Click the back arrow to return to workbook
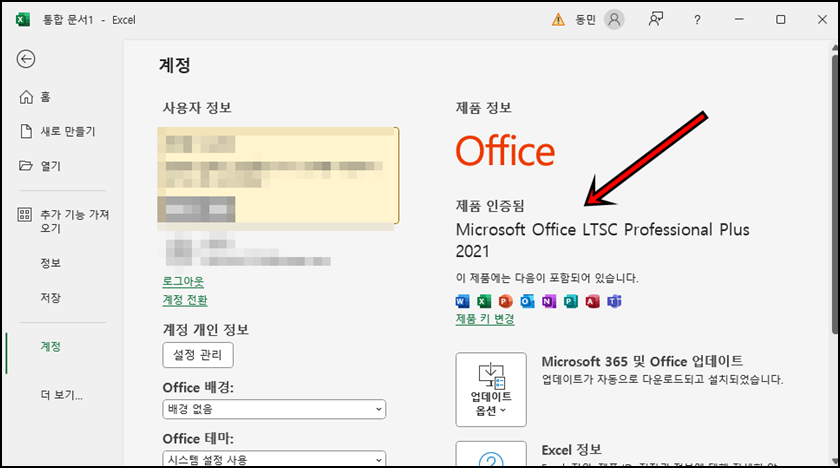840x468 pixels. [26, 59]
